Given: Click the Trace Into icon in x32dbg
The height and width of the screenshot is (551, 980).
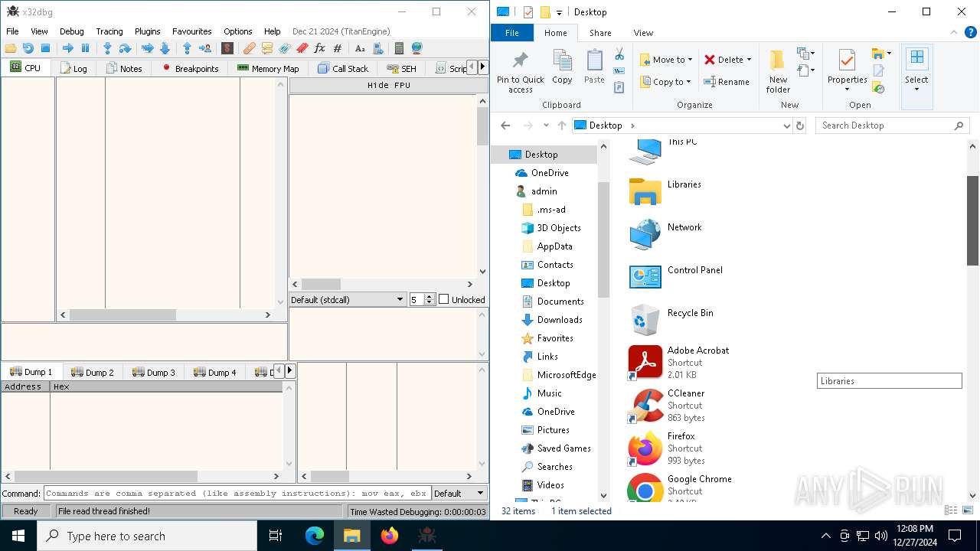Looking at the screenshot, I should click(x=147, y=48).
